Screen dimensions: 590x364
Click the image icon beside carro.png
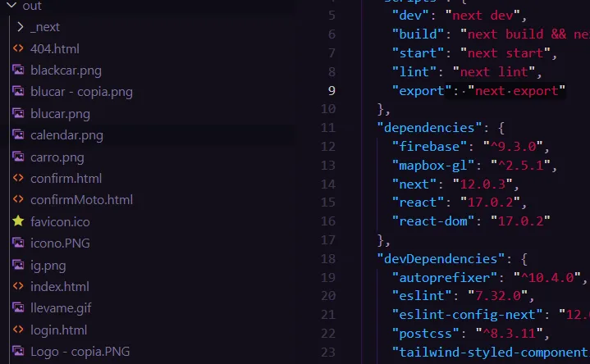pyautogui.click(x=18, y=157)
